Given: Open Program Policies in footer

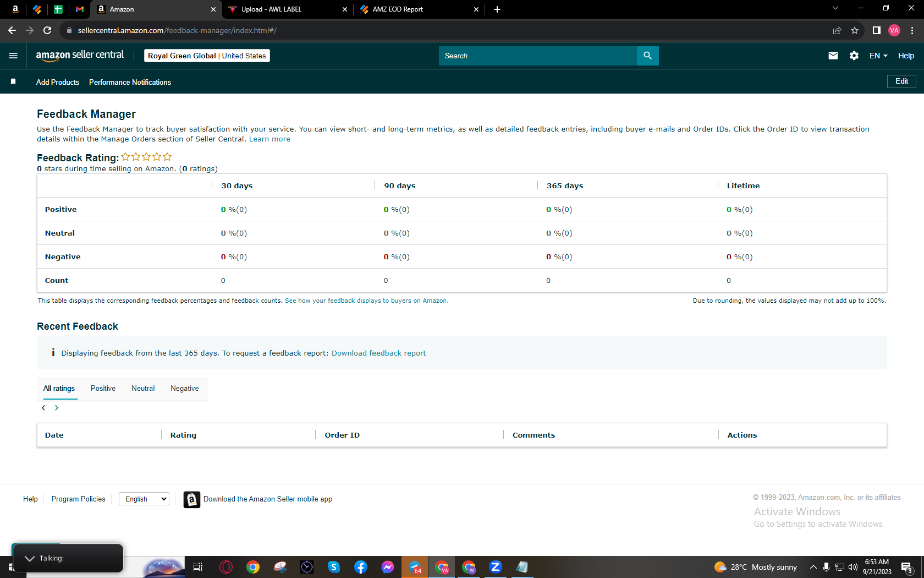Looking at the screenshot, I should click(x=79, y=499).
